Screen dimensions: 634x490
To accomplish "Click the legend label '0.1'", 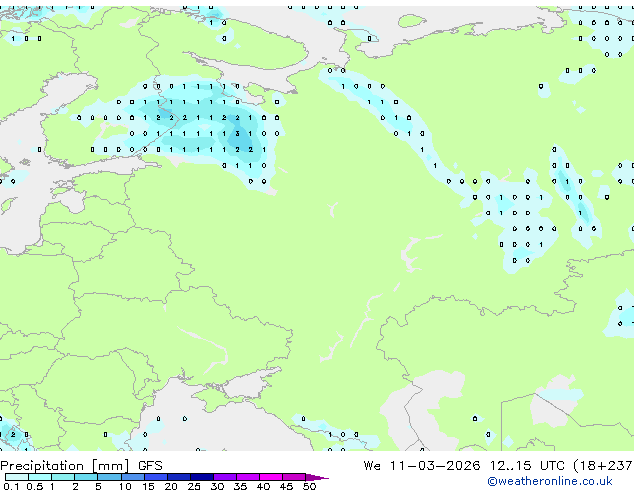I will tap(11, 486).
